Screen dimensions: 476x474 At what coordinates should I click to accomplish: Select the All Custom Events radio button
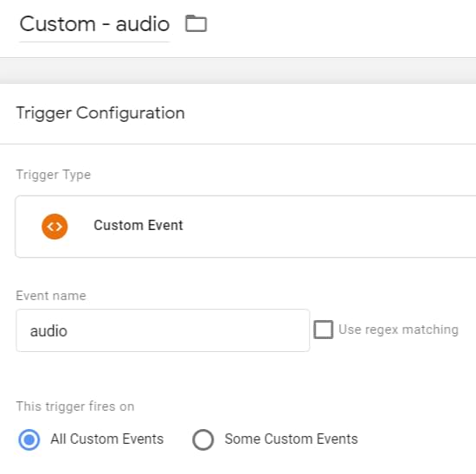29,439
